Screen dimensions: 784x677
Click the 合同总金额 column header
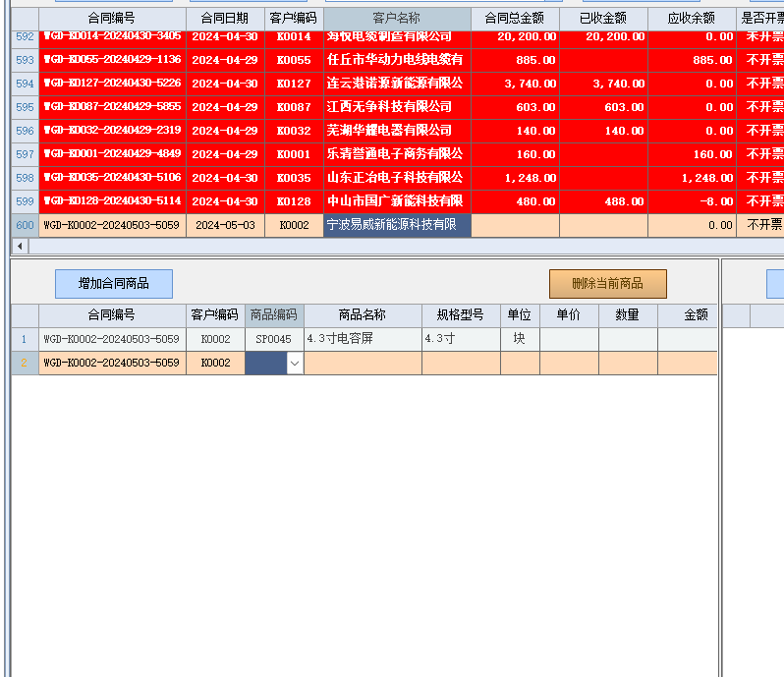[x=515, y=19]
